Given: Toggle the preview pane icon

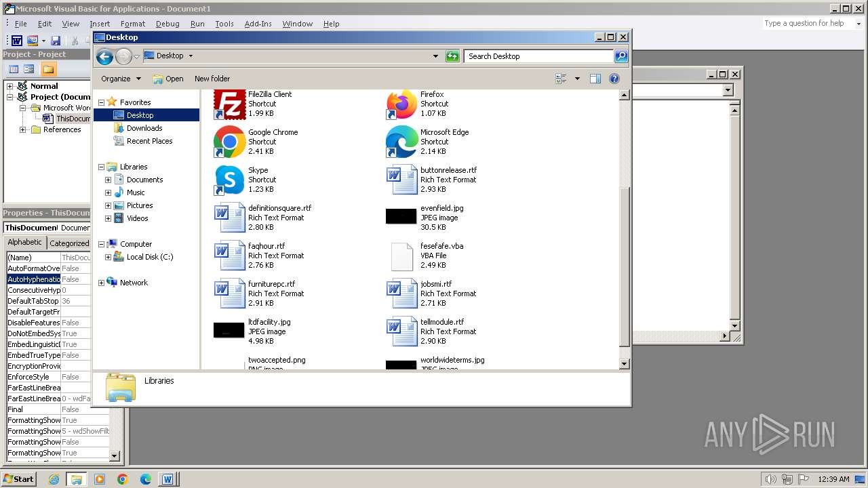Looking at the screenshot, I should point(595,79).
